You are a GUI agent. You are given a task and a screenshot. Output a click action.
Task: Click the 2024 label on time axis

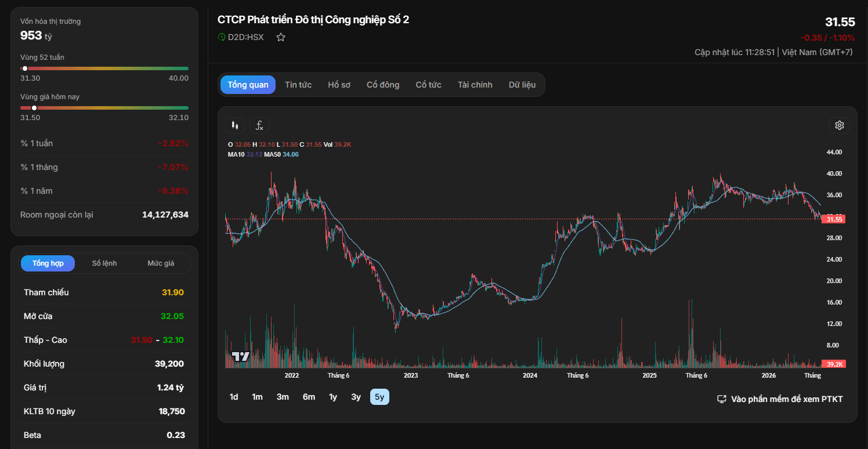click(530, 375)
